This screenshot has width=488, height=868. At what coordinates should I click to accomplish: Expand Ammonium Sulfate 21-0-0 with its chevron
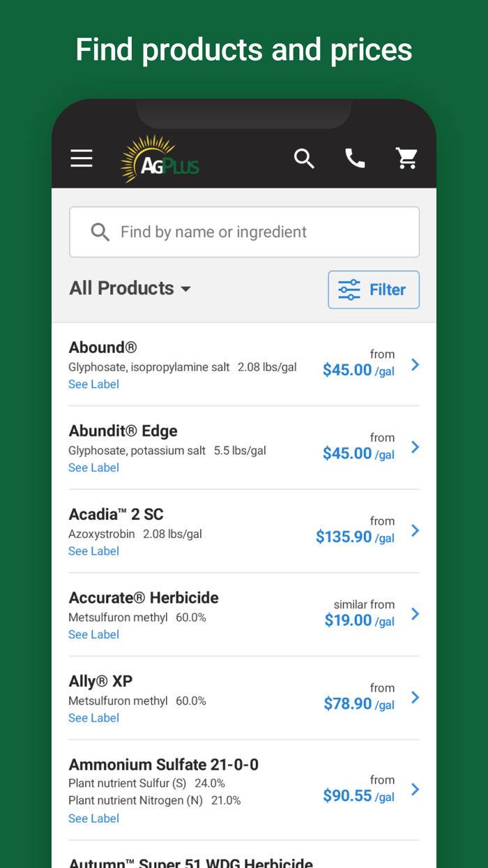tap(415, 789)
